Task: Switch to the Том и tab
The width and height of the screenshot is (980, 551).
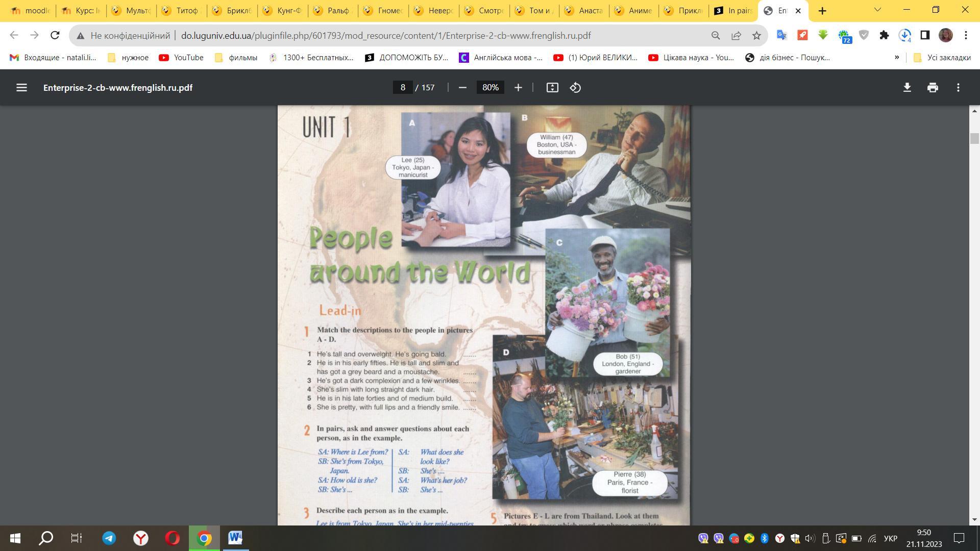Action: [x=535, y=11]
